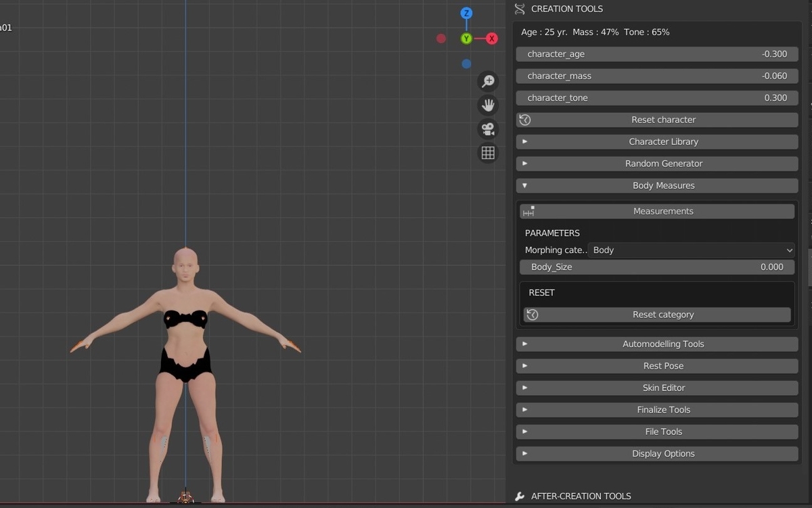Expand the Rest Pose section
Screen dimensions: 812x508
pos(657,366)
